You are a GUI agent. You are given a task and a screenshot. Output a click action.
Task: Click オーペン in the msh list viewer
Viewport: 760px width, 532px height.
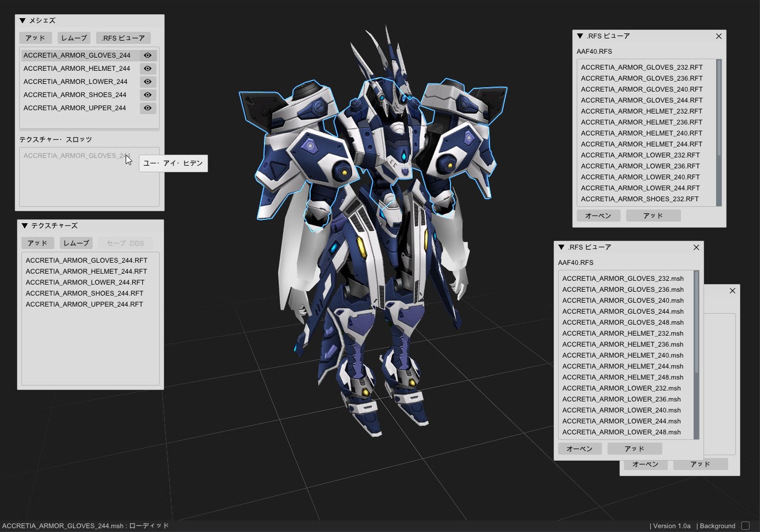click(580, 449)
